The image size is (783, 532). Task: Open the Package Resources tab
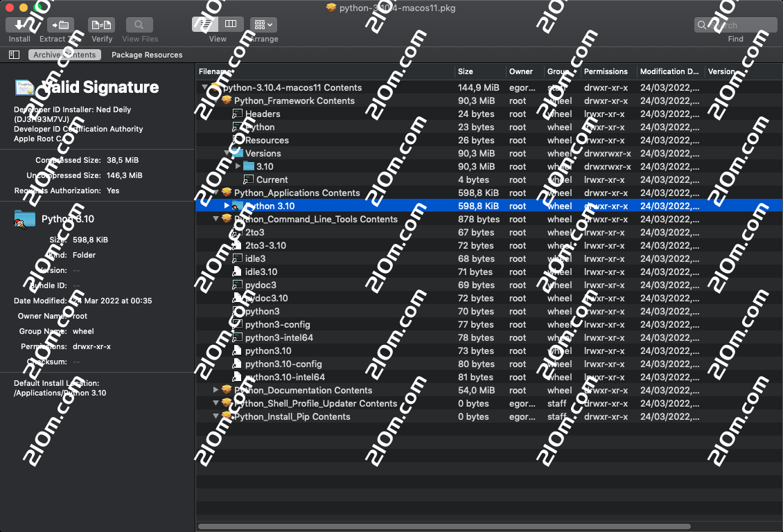147,55
